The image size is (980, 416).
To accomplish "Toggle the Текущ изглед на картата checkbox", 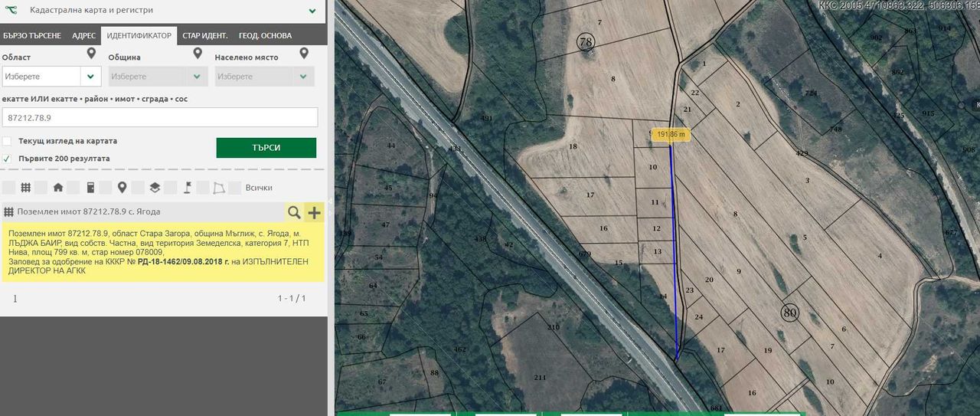I will click(x=7, y=141).
